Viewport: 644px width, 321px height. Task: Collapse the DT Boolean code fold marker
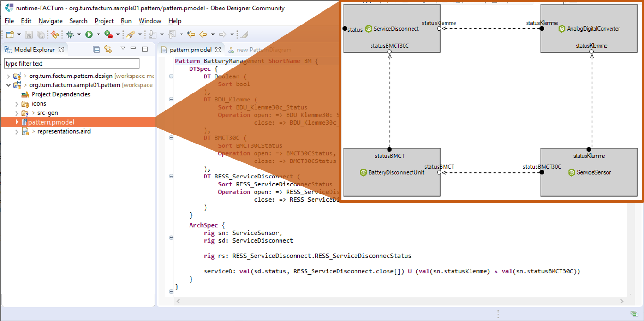coord(171,76)
